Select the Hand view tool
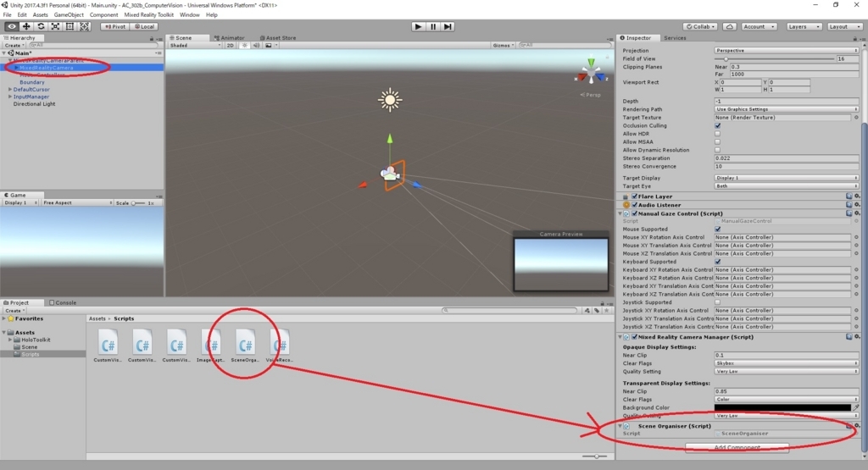Screen dimensions: 868x470 click(x=12, y=26)
